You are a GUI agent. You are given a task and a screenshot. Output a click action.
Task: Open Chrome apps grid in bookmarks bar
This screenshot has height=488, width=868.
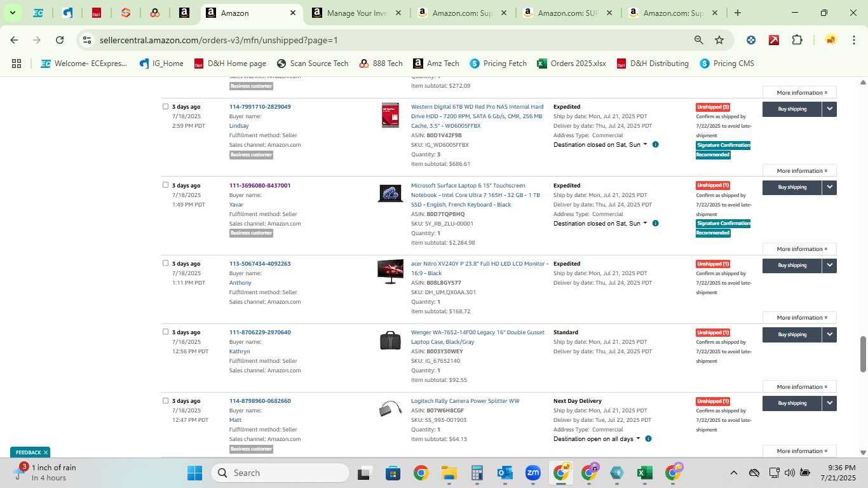click(17, 64)
